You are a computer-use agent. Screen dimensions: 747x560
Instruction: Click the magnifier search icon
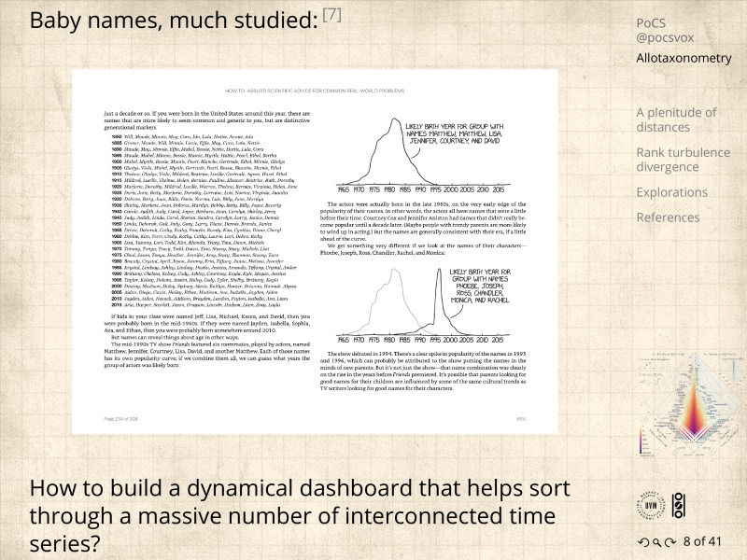click(x=656, y=542)
